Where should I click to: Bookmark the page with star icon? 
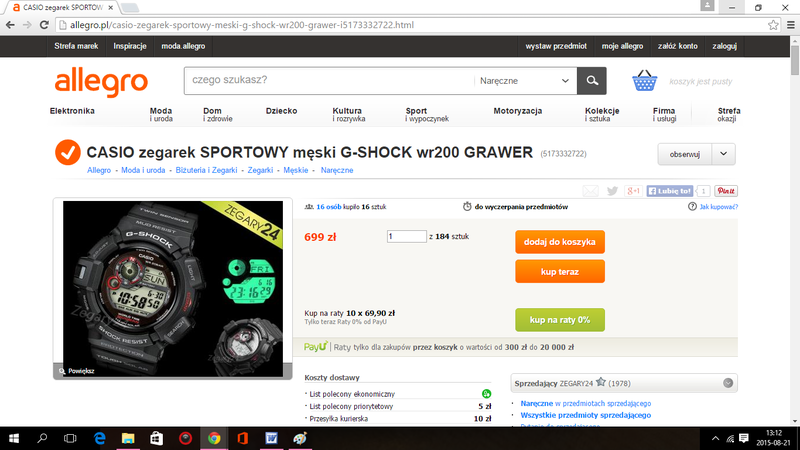pyautogui.click(x=773, y=24)
